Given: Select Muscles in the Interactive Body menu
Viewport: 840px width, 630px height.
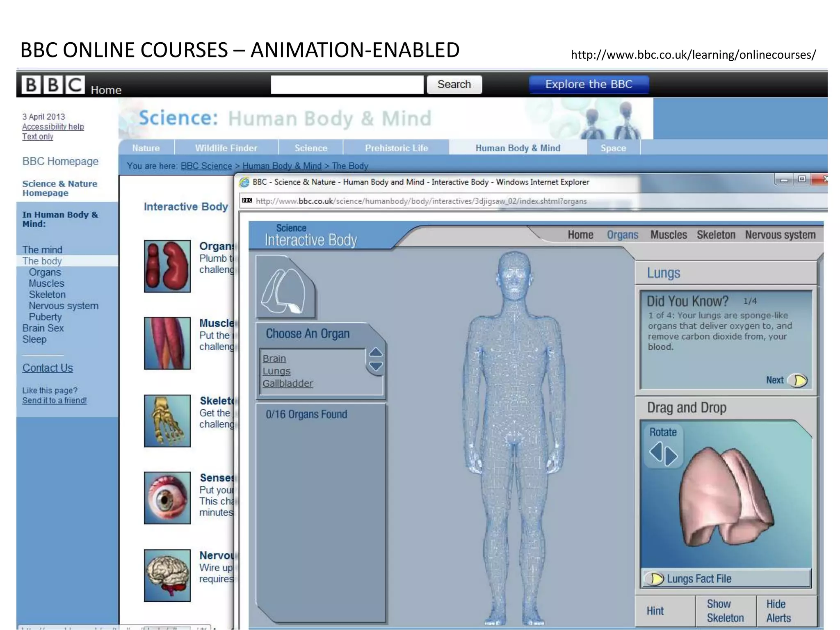Looking at the screenshot, I should 669,235.
